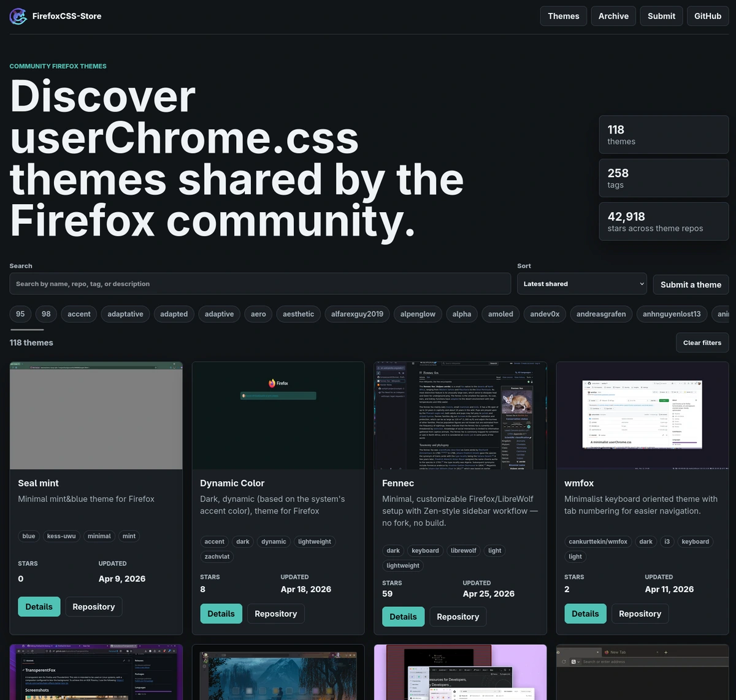
Task: Select the anhnguyenlost13 tag chip
Action: 672,314
